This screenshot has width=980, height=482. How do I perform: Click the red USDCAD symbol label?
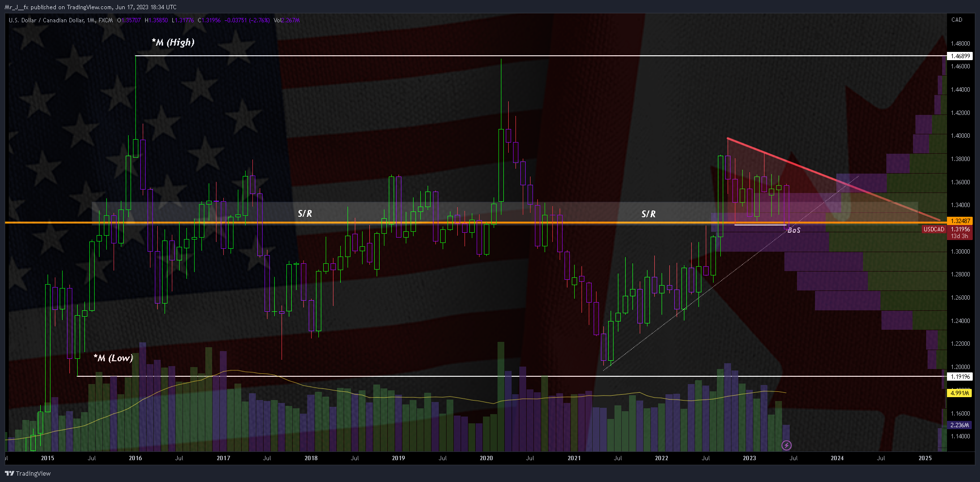pos(934,229)
